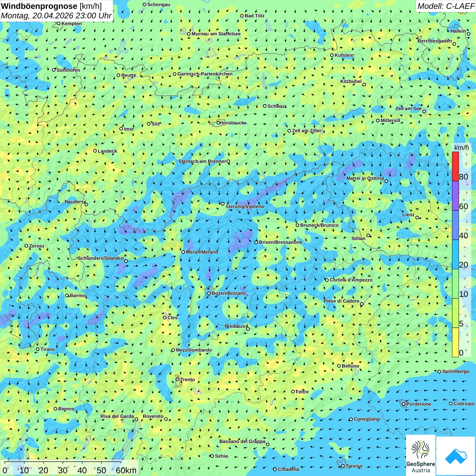Select the Hallein city label

pyautogui.click(x=458, y=31)
